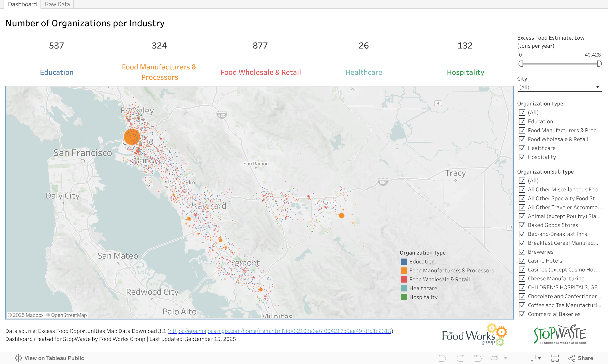
Task: Uncheck the Education organization type checkbox
Action: click(x=522, y=121)
